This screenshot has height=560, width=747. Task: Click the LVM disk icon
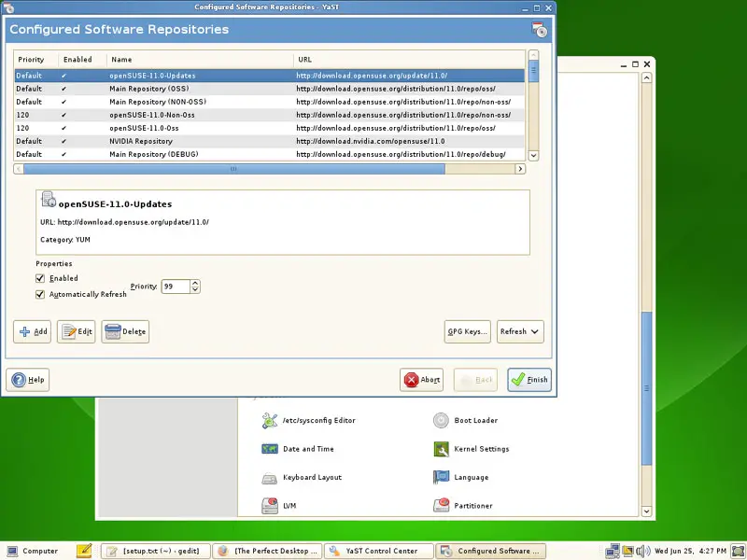[270, 506]
